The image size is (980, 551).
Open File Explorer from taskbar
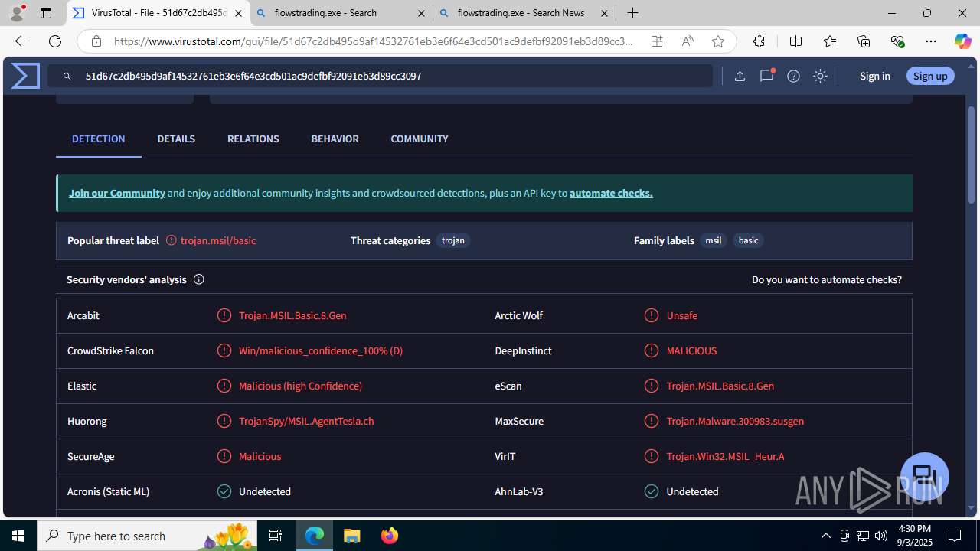352,536
